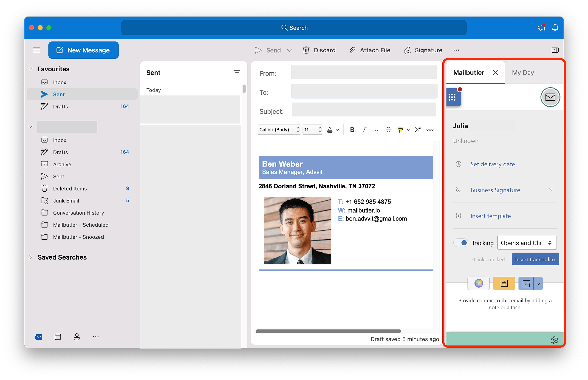The height and width of the screenshot is (380, 588).
Task: Open the Send options dropdown arrow
Action: [x=290, y=50]
